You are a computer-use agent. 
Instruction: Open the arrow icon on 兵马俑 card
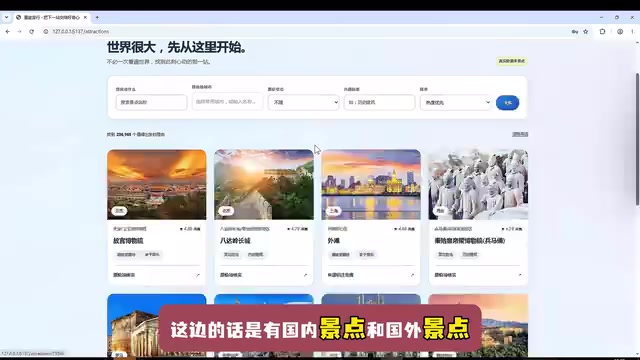(x=520, y=275)
